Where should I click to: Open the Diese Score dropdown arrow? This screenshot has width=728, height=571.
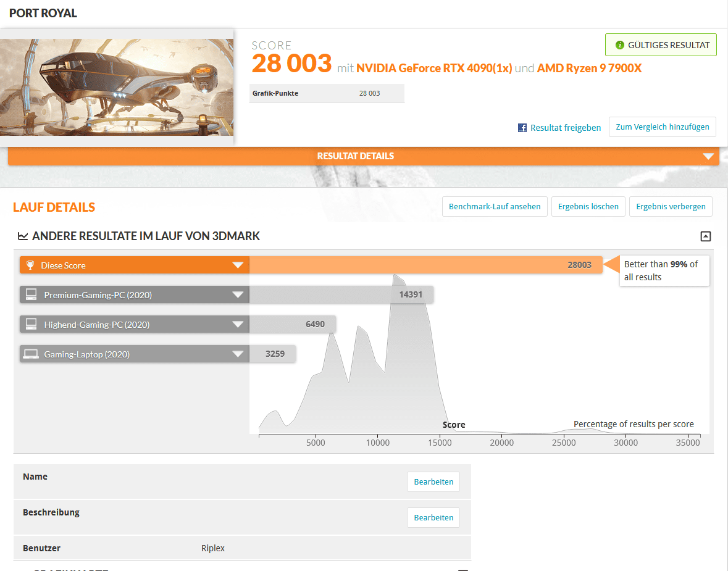238,265
